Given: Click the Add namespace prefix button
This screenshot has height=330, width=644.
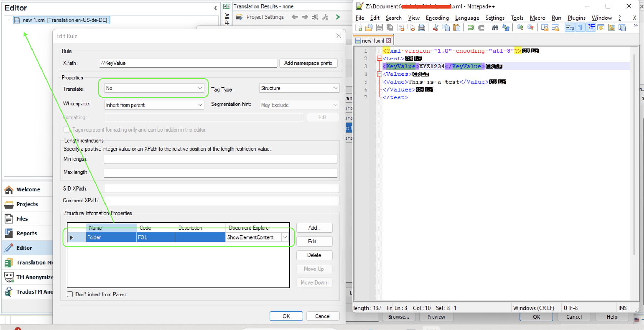Looking at the screenshot, I should 308,63.
